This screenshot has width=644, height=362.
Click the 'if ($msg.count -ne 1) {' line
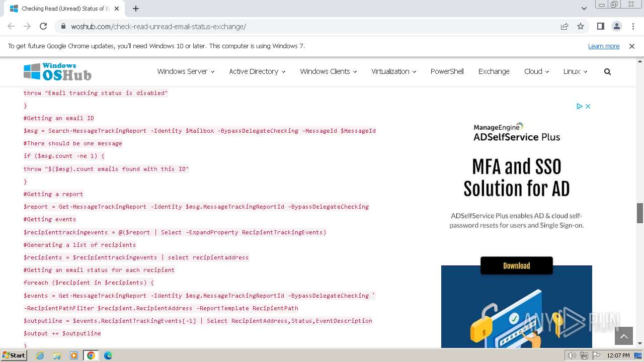[x=64, y=156]
